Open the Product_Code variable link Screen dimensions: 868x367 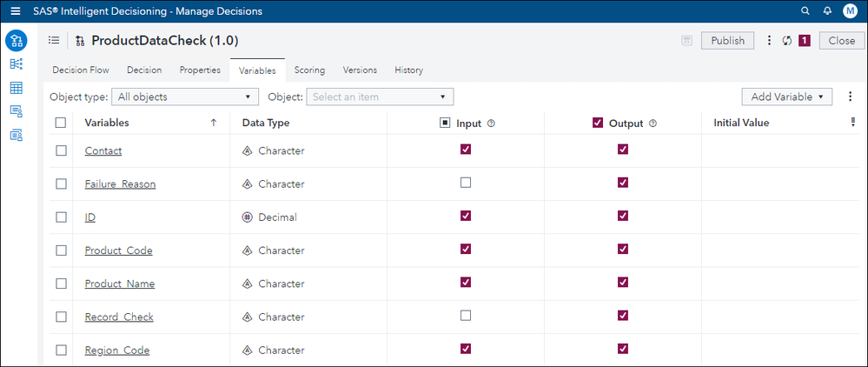[x=118, y=250]
